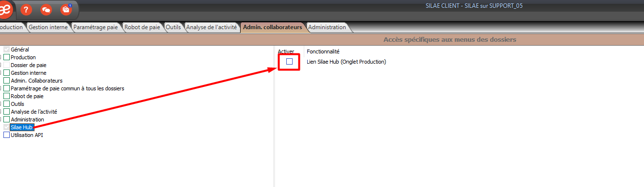Image resolution: width=644 pixels, height=187 pixels.
Task: Switch to the Administration tab
Action: [x=327, y=27]
